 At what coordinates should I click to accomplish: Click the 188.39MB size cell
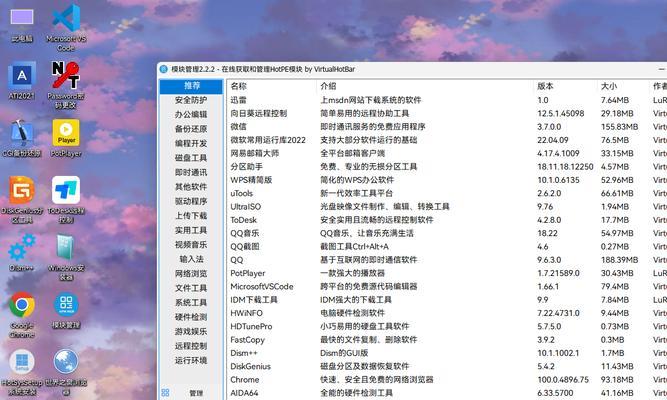coord(619,260)
